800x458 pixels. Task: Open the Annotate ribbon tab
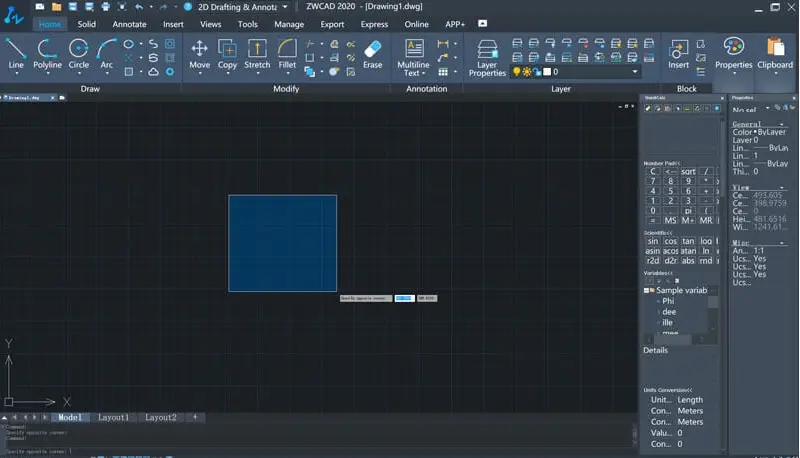[129, 24]
